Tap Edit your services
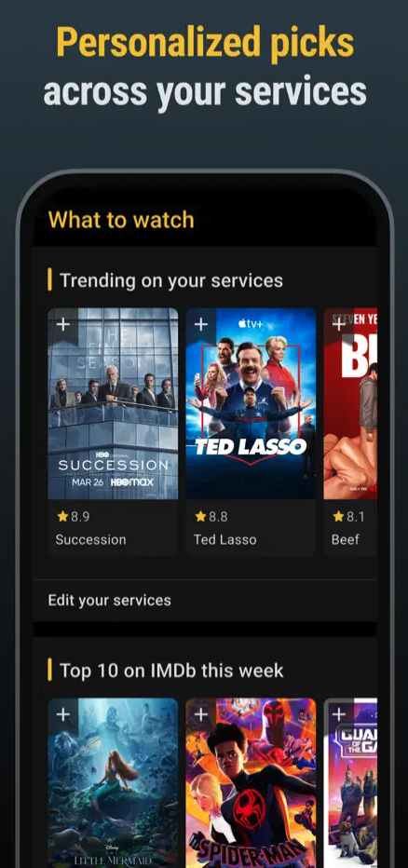Image resolution: width=408 pixels, height=868 pixels. [x=205, y=600]
